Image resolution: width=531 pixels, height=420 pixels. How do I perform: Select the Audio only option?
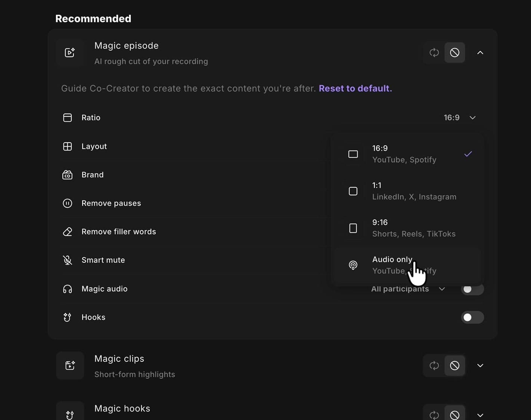click(x=407, y=265)
